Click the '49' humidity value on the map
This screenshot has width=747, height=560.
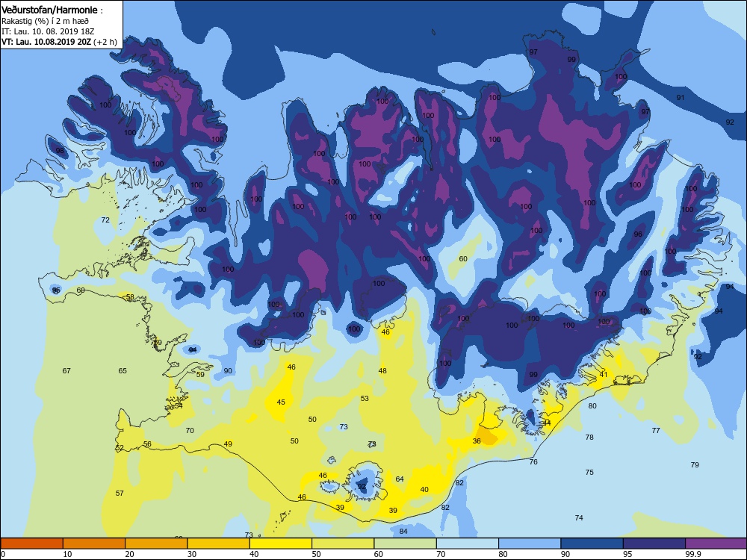[x=228, y=444]
